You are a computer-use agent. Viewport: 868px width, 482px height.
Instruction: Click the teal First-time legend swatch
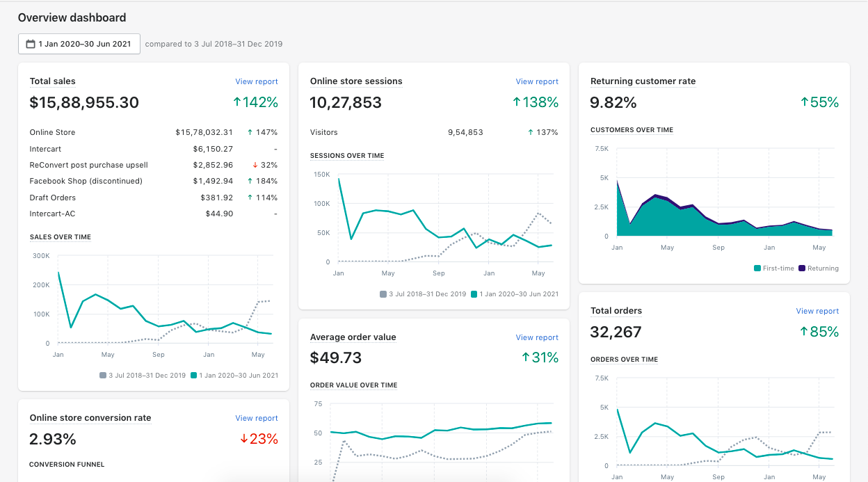757,268
